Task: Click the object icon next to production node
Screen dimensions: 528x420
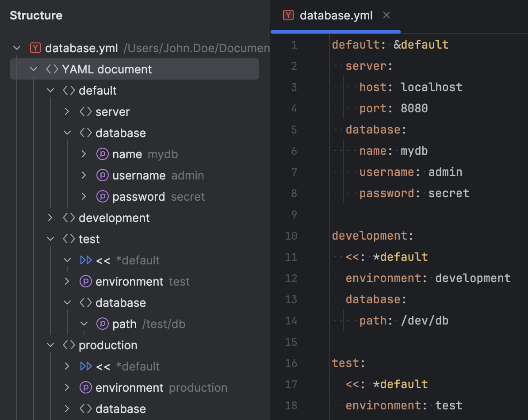Action: pos(69,345)
